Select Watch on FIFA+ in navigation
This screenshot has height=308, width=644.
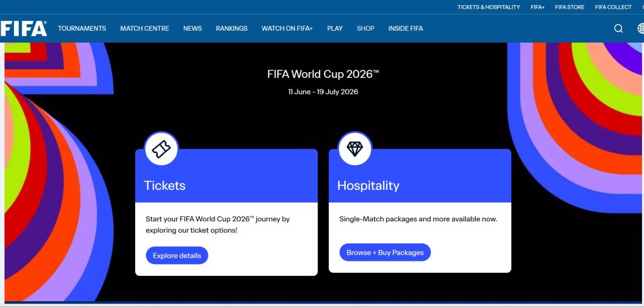[x=287, y=28]
